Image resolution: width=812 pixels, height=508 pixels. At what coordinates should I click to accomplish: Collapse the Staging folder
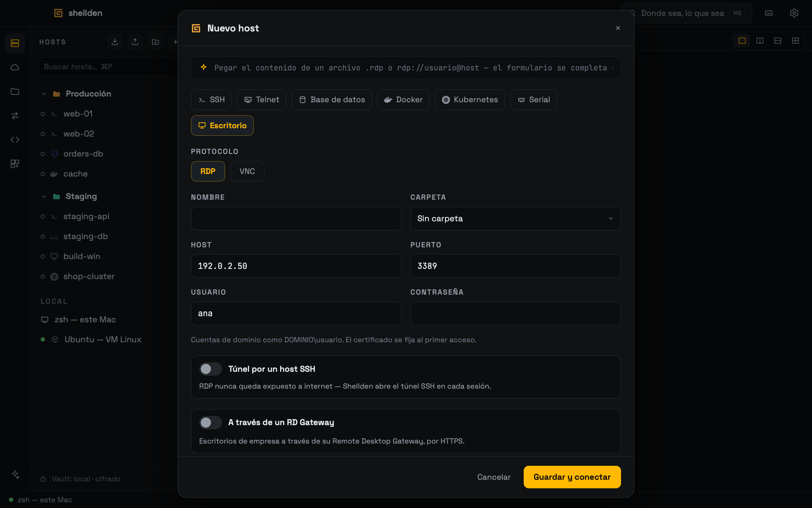point(44,197)
